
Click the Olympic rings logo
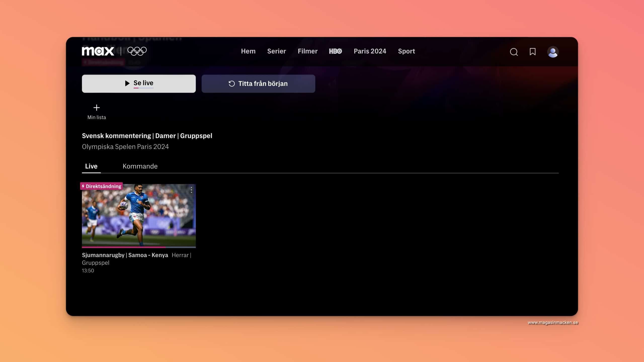click(x=137, y=51)
